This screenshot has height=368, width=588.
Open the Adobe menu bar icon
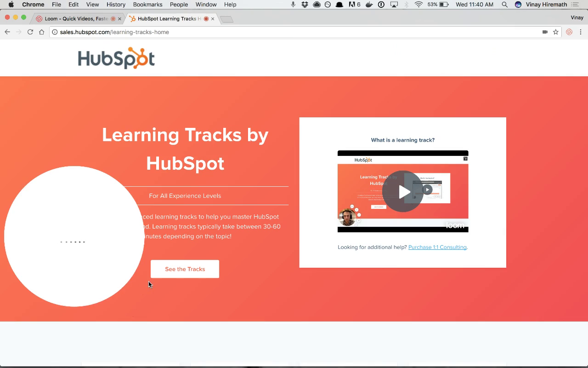354,5
